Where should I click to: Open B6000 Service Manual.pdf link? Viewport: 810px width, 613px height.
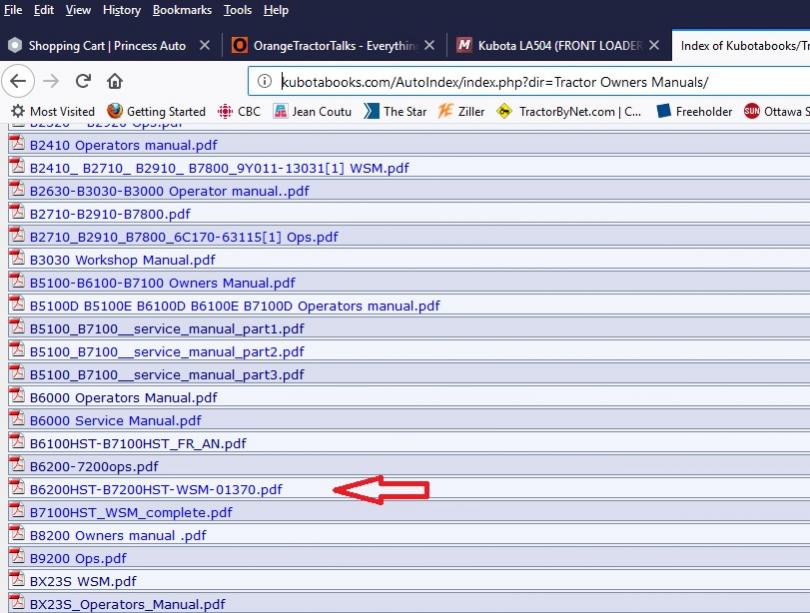point(116,420)
